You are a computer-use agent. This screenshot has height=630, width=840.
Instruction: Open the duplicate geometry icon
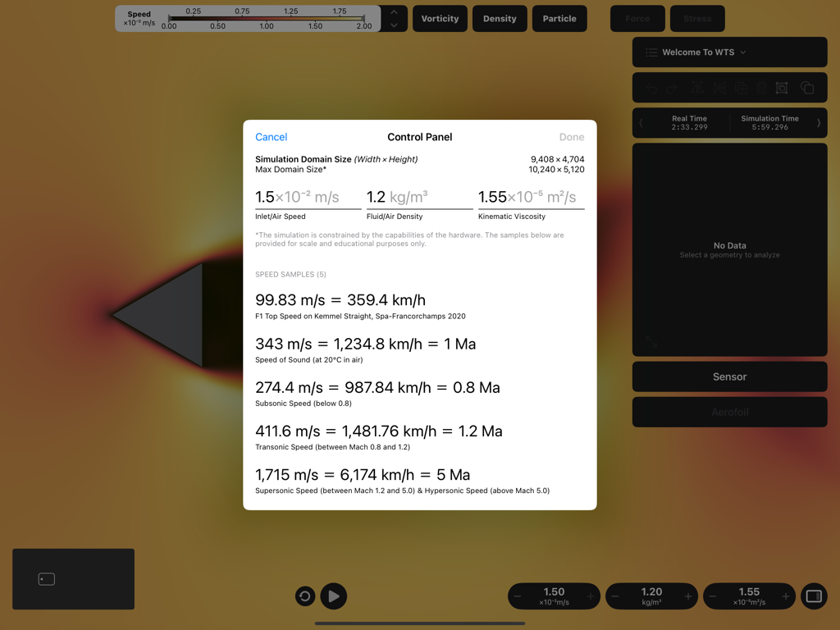(742, 88)
